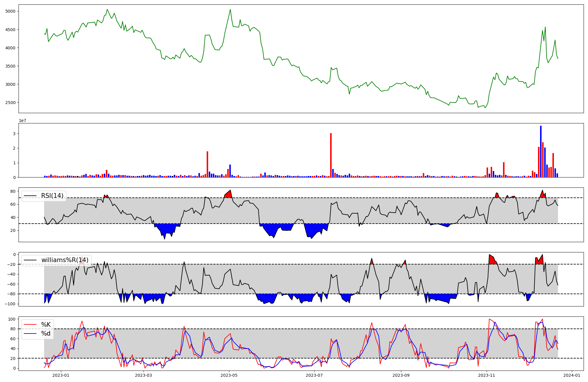This screenshot has height=382, width=588.
Task: Click the 5000 price axis label
Action: click(10, 11)
